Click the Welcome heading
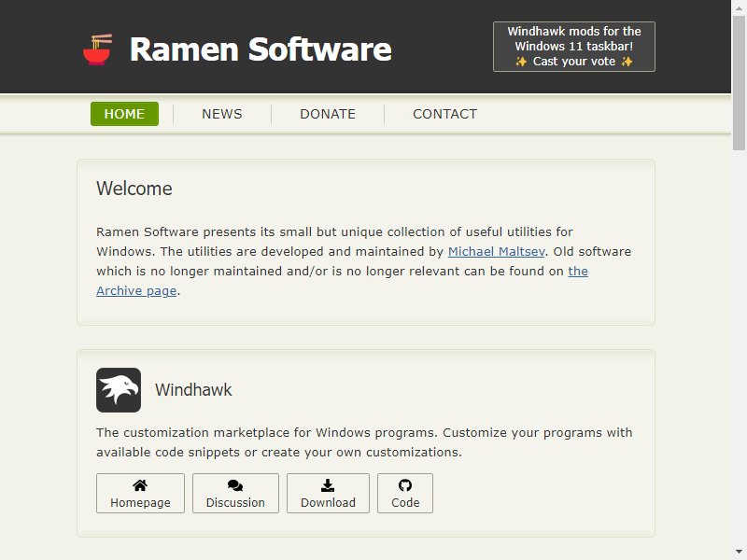This screenshot has width=747, height=560. (x=134, y=189)
